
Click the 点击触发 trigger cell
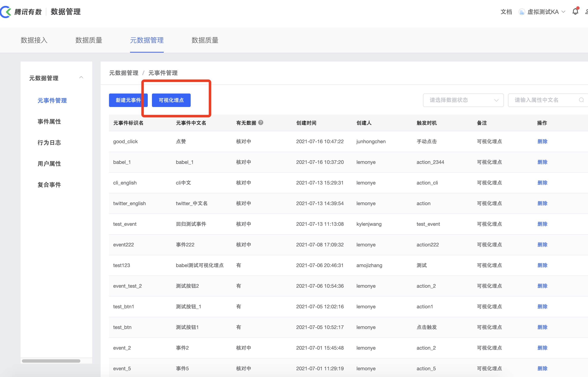pyautogui.click(x=427, y=327)
